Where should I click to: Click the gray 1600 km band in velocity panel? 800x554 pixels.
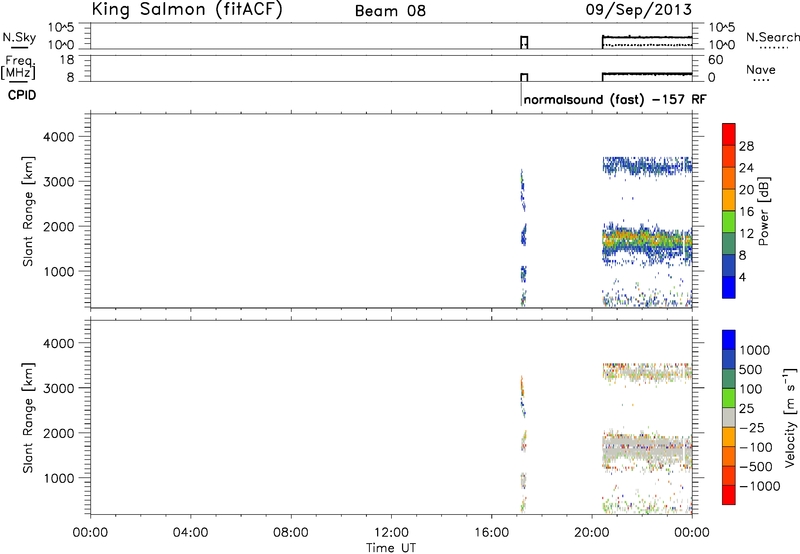point(647,451)
